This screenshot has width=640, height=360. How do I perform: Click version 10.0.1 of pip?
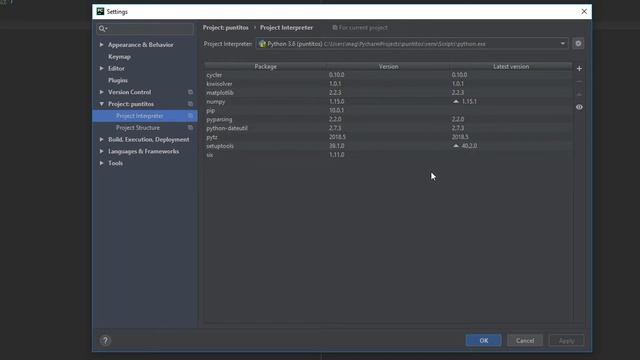click(x=336, y=110)
